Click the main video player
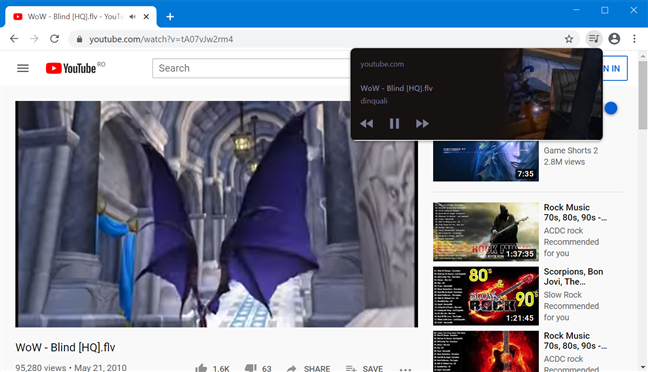The height and width of the screenshot is (372, 648). pos(217,214)
